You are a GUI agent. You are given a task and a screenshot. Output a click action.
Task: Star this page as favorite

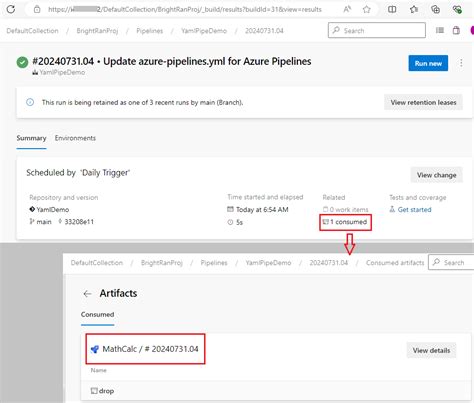[x=367, y=9]
